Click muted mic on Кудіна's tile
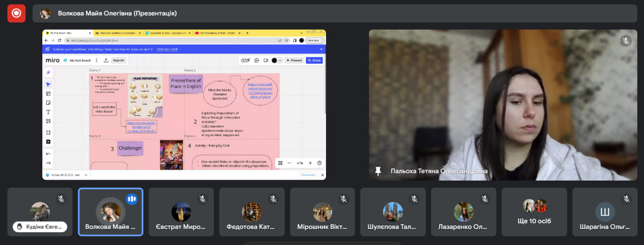Screen dimensions: 644x245 tap(61, 199)
